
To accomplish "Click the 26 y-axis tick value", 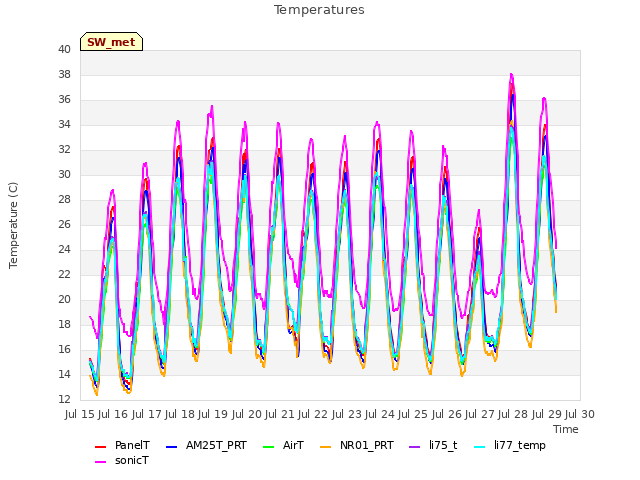I will [x=64, y=224].
